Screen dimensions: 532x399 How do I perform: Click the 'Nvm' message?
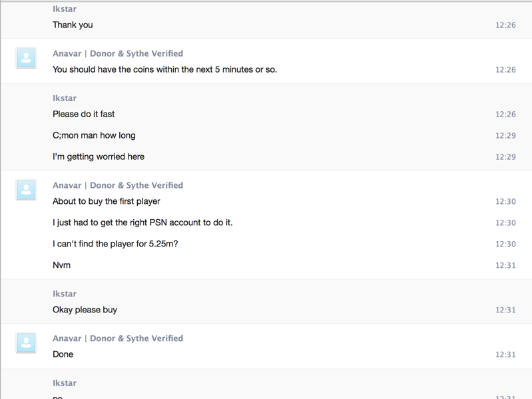click(x=61, y=266)
